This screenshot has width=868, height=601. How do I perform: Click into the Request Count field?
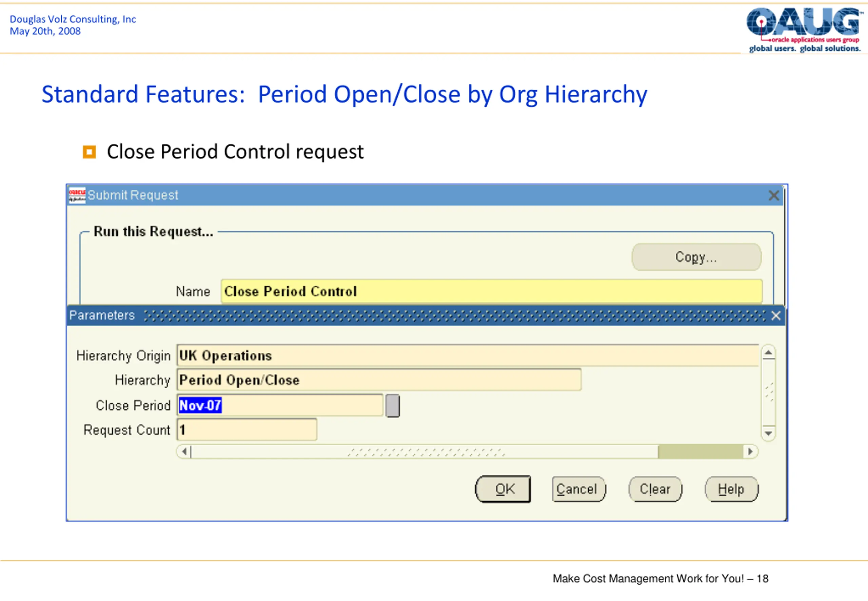(247, 429)
